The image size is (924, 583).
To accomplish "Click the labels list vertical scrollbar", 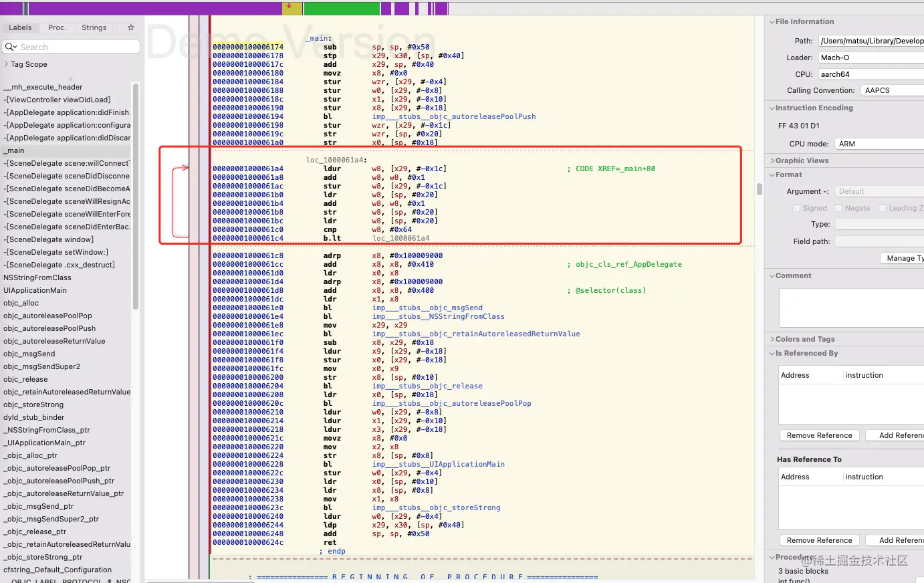I will 136,196.
